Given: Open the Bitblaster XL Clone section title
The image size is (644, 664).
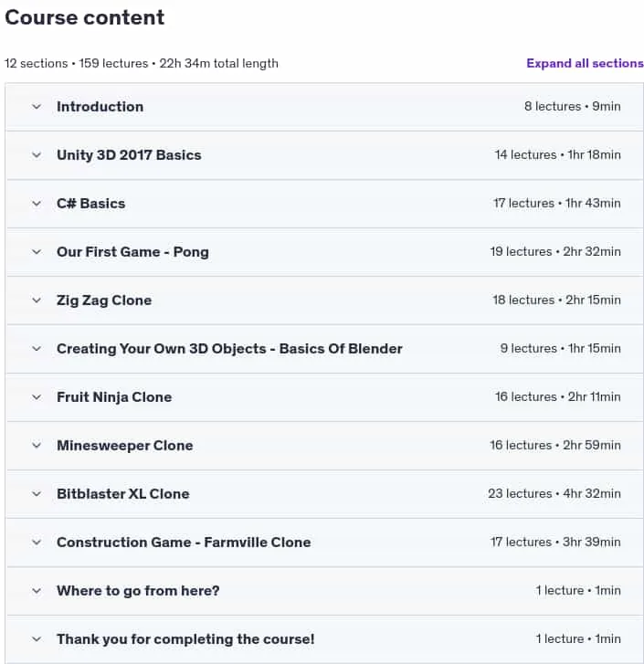Looking at the screenshot, I should tap(122, 494).
